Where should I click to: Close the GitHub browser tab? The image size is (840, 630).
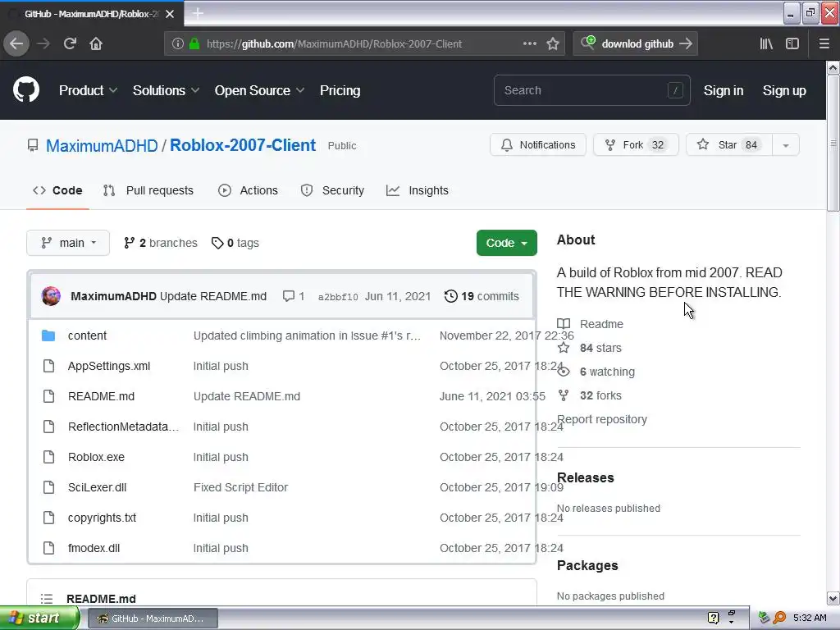170,14
